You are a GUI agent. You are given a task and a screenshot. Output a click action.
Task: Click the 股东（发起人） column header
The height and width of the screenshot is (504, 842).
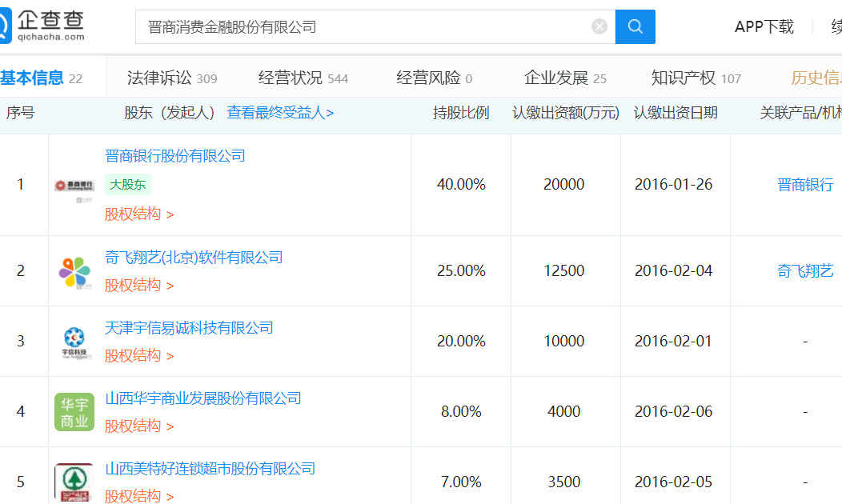[169, 113]
